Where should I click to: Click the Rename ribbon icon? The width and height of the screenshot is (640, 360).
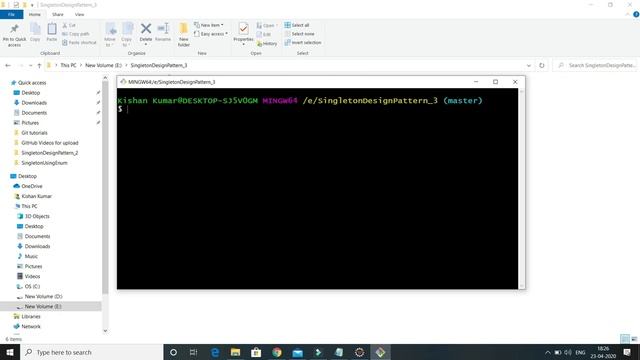[x=163, y=32]
